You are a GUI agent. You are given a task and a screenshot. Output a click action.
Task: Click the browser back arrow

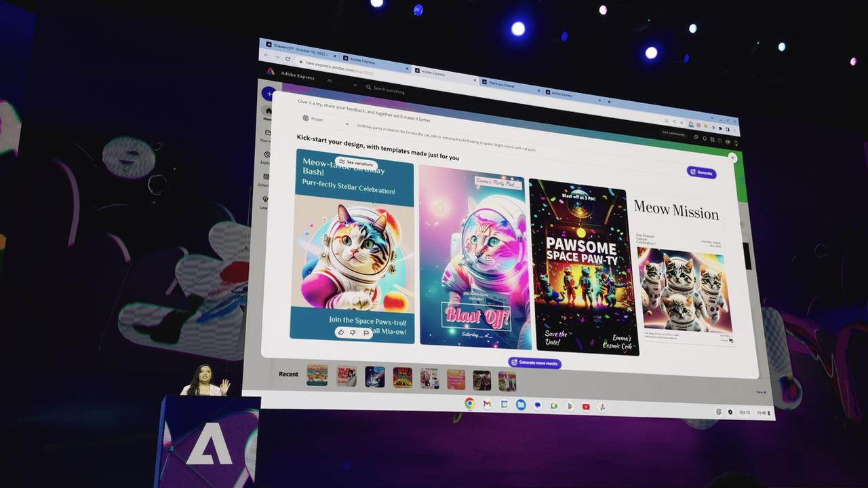[x=267, y=56]
